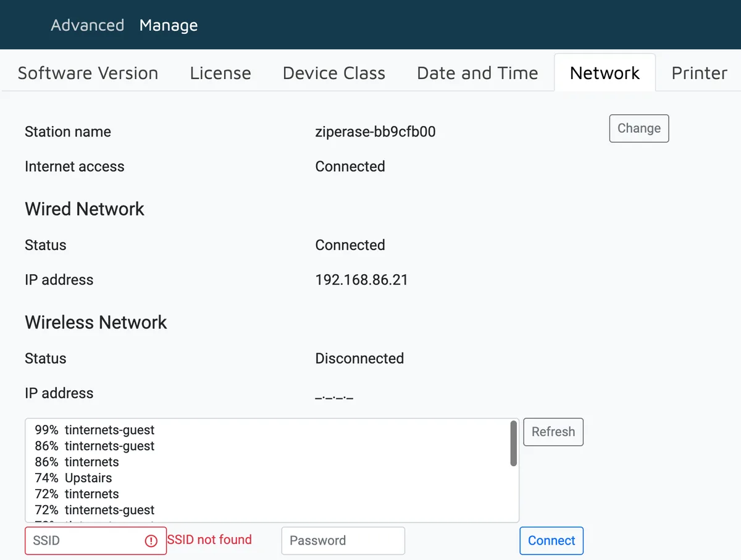Pick the 72% tinternets-guest network

267,510
